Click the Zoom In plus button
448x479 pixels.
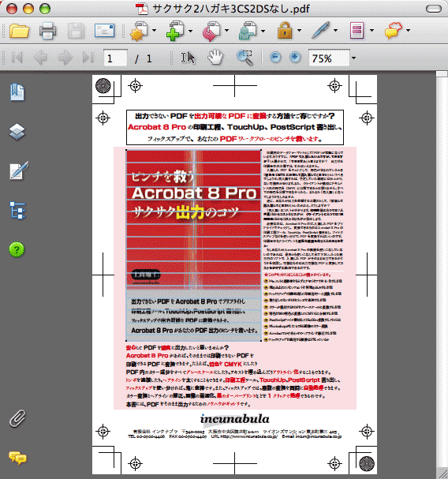coord(295,58)
